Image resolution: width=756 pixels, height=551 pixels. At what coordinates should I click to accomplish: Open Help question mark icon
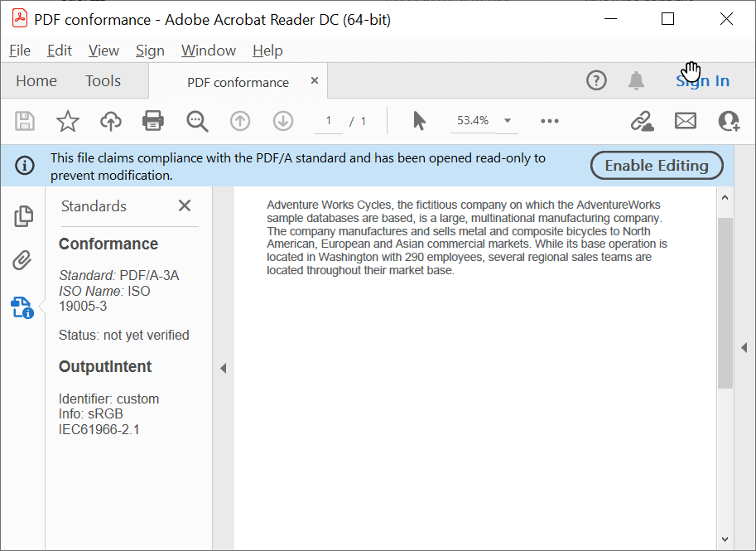(x=596, y=80)
